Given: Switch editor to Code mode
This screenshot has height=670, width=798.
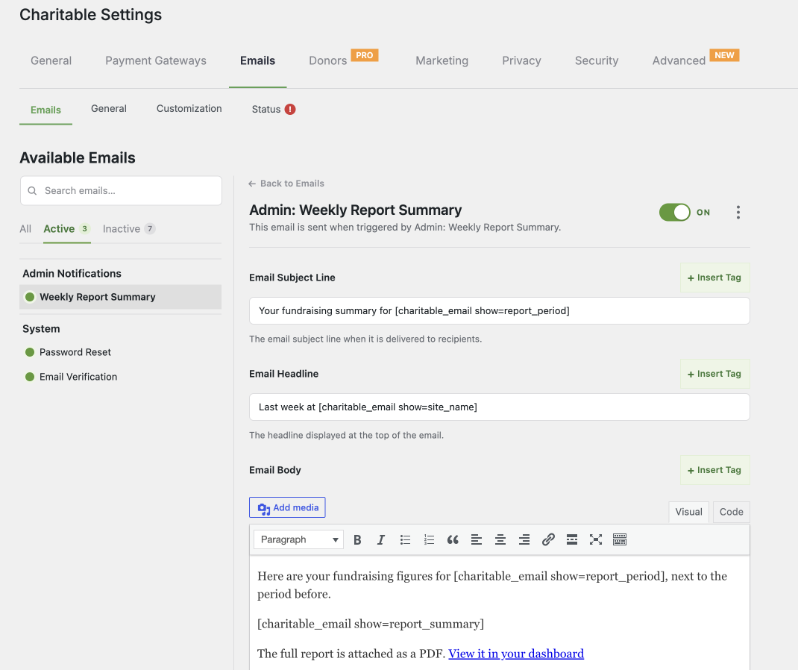Looking at the screenshot, I should pyautogui.click(x=731, y=512).
